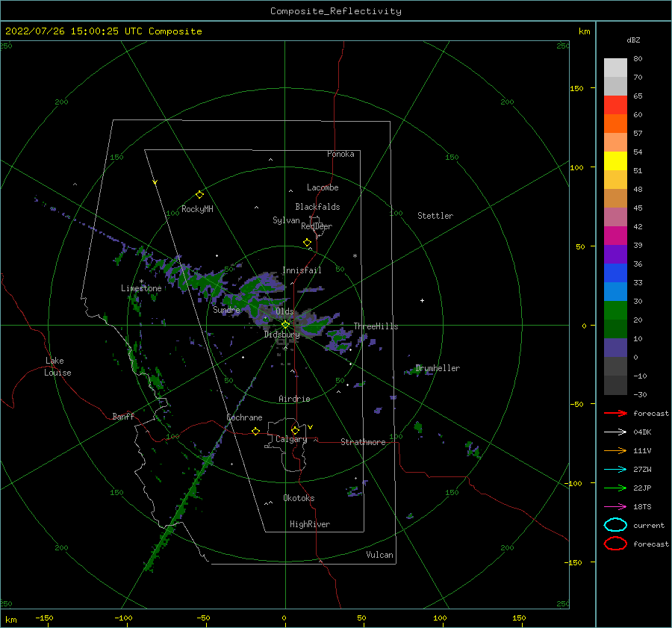Click the Cochrane town label
672x628 pixels.
click(x=244, y=417)
